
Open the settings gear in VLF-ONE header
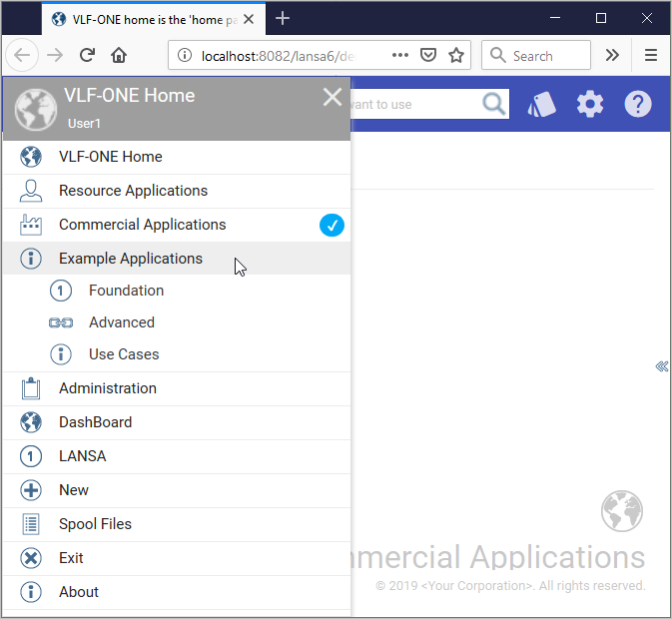(x=590, y=104)
